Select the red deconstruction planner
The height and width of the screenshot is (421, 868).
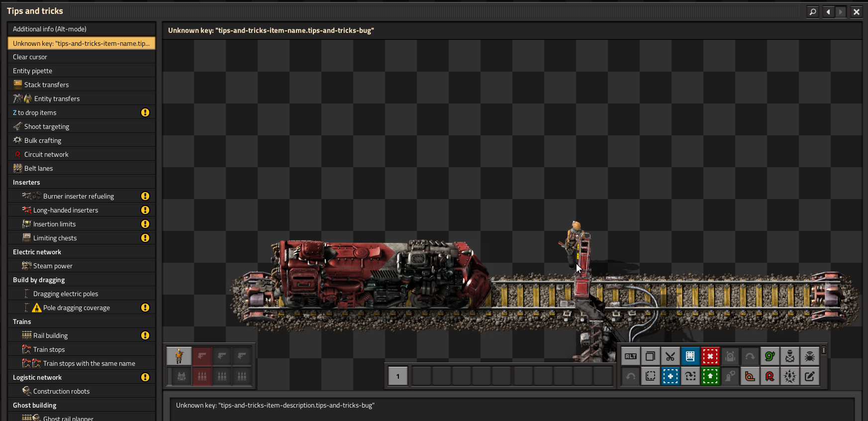[710, 356]
